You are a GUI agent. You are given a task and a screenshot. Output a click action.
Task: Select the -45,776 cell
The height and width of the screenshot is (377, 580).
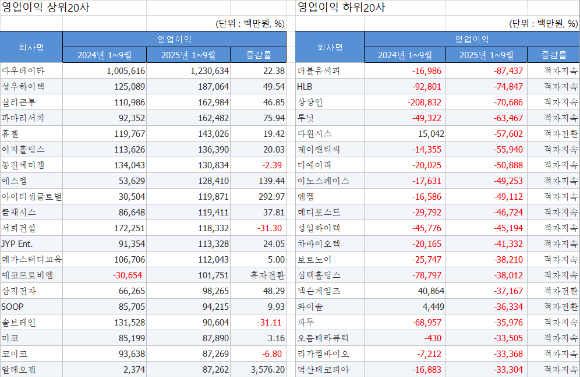[x=405, y=228]
